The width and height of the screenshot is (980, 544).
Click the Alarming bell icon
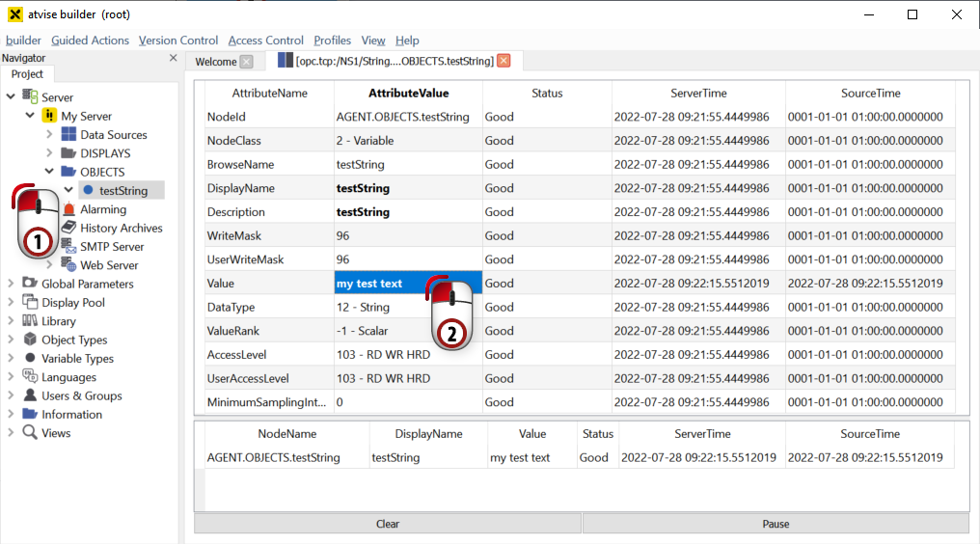(69, 209)
